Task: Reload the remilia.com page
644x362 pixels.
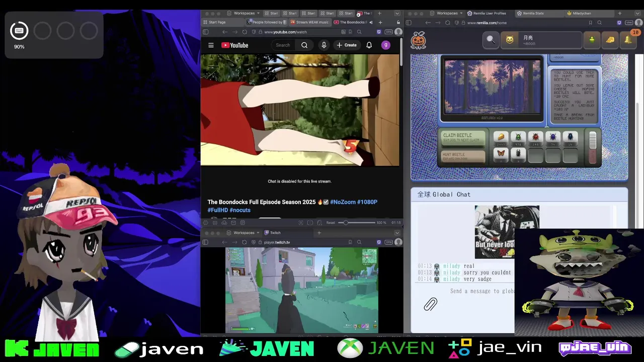Action: click(x=447, y=23)
